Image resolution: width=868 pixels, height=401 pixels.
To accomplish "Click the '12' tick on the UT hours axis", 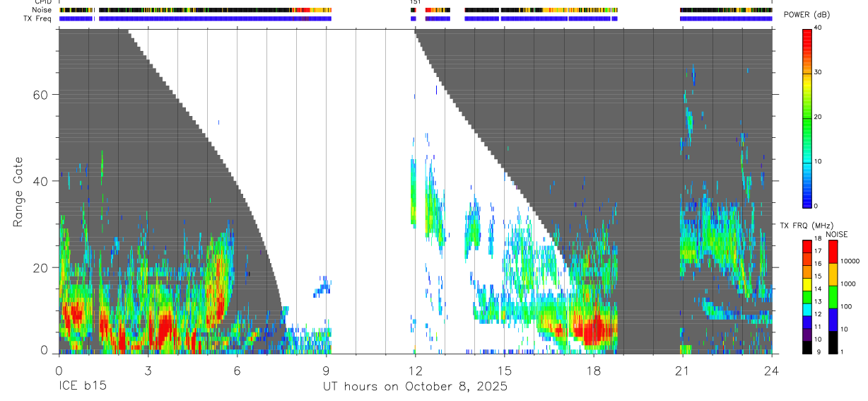I will point(415,370).
